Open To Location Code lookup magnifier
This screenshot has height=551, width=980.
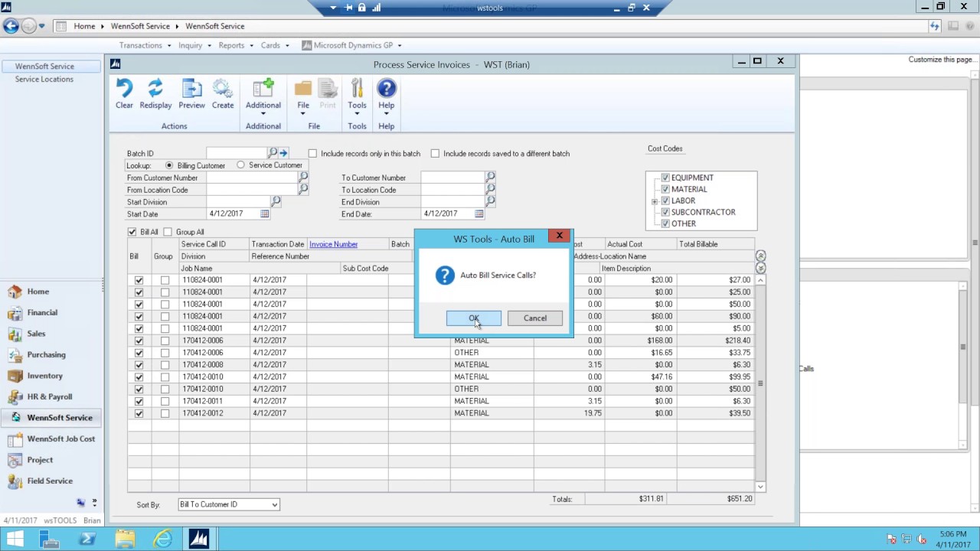point(490,188)
